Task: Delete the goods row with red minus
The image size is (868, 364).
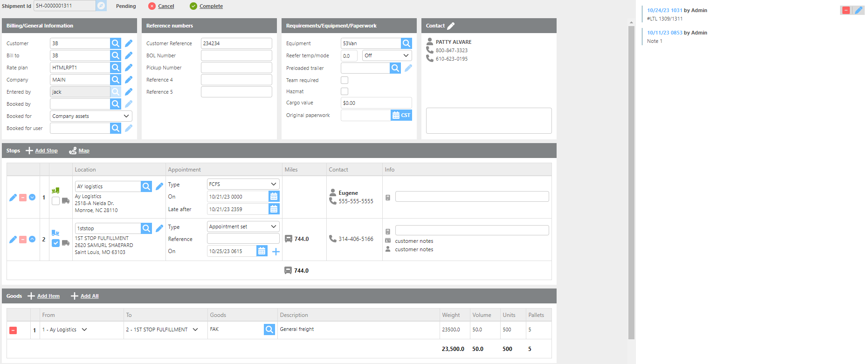Action: coord(13,330)
